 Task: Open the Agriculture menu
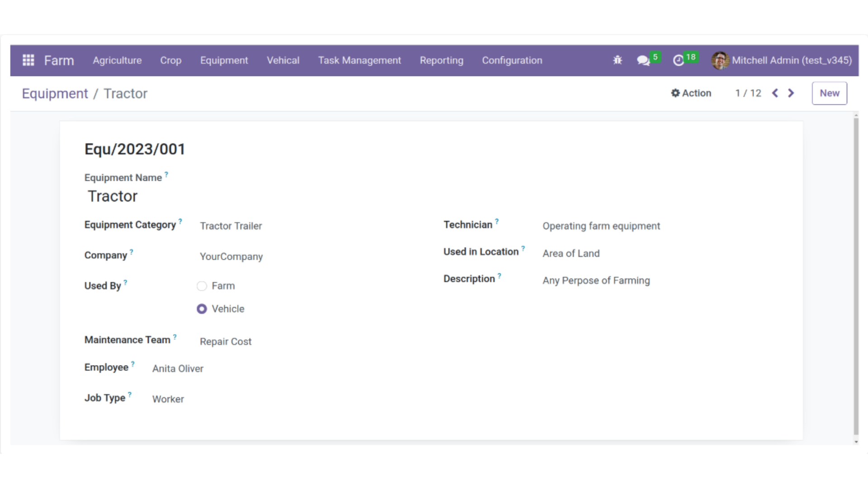[117, 60]
